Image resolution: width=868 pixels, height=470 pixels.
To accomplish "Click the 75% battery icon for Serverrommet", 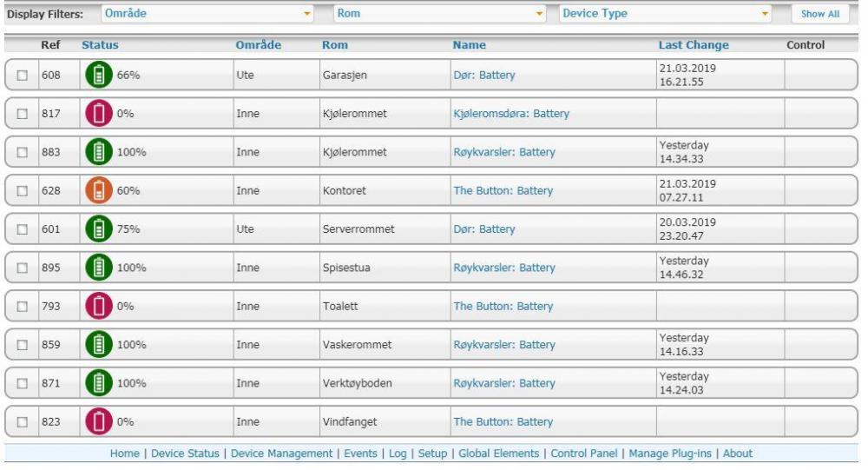I will point(97,229).
